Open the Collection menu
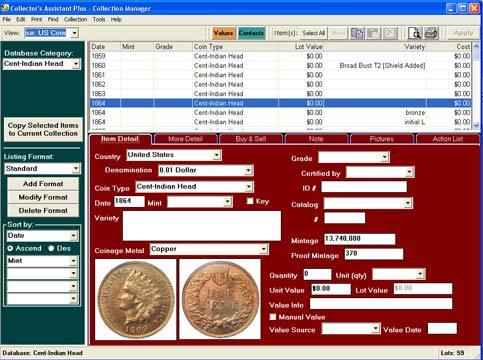The image size is (483, 360). point(75,19)
